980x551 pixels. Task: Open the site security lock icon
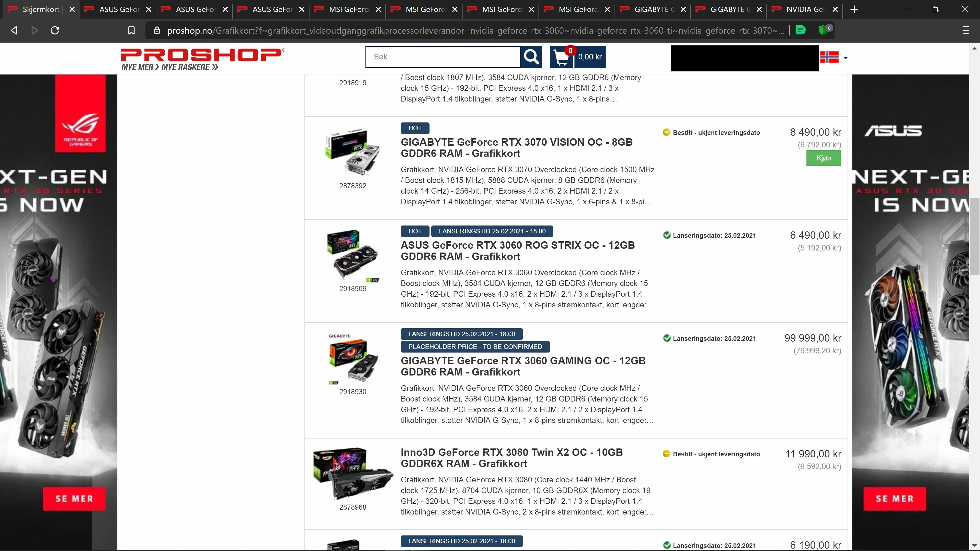[156, 30]
